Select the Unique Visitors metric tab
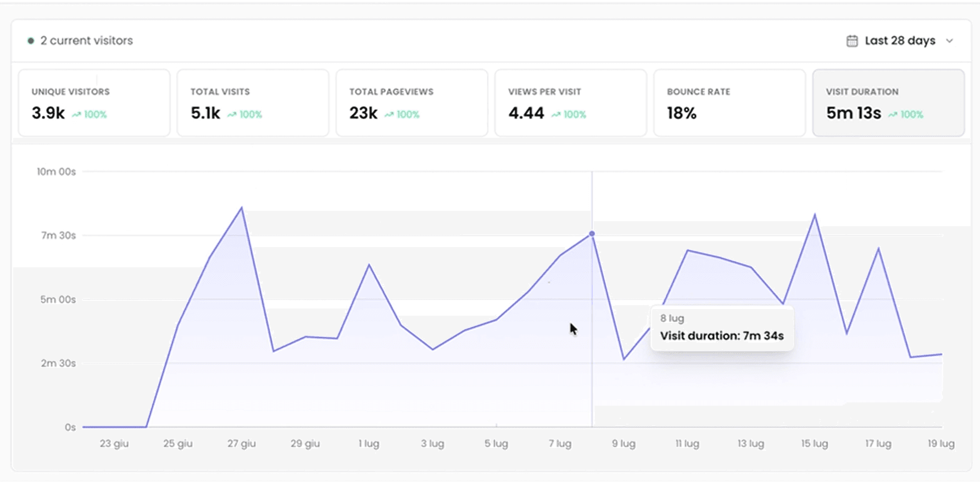Screen dimensions: 980x482 (x=94, y=103)
